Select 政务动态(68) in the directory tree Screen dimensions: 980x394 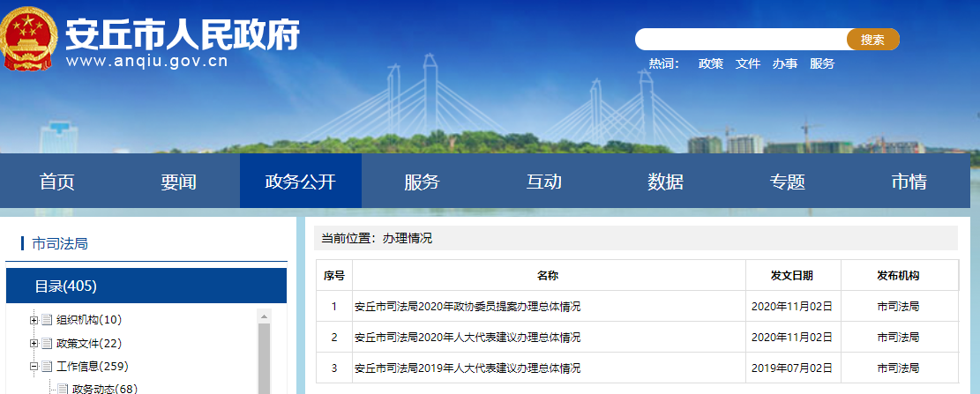104,389
